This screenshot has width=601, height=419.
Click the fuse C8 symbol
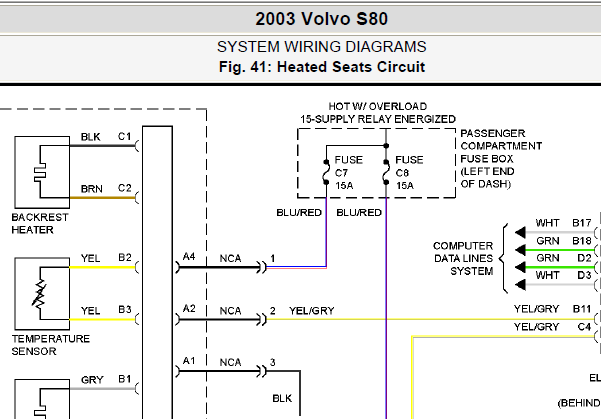coord(386,172)
